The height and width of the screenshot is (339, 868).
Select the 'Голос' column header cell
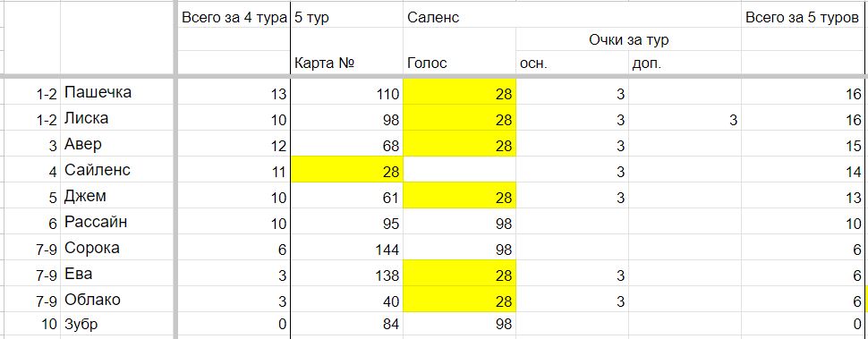point(459,63)
